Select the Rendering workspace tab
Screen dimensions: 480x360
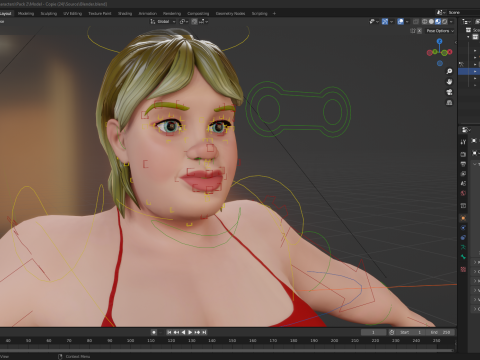[x=172, y=14]
